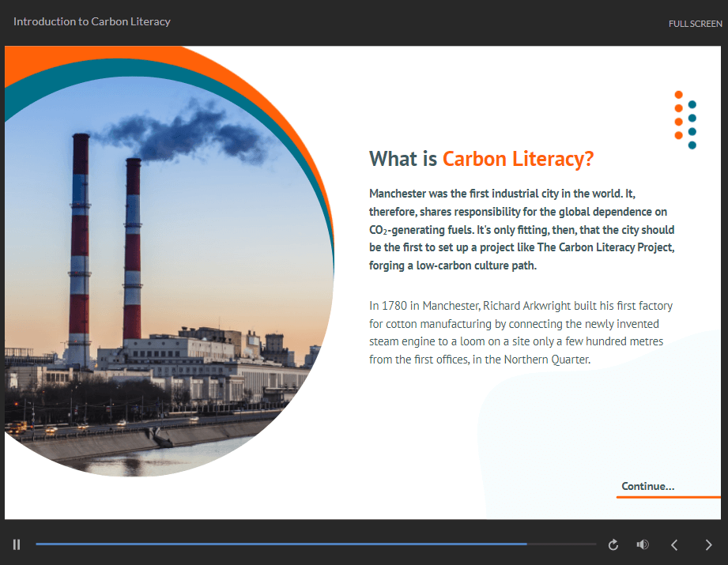Click the playback progress bar
This screenshot has height=565, width=728.
coord(315,544)
